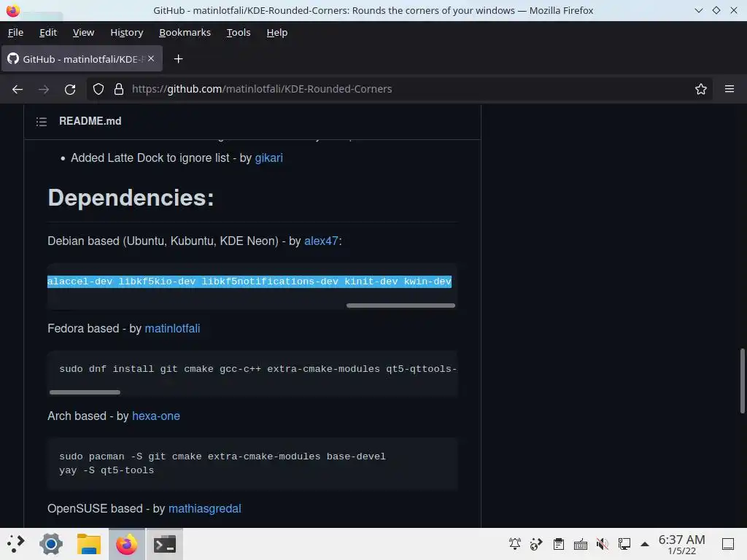Show desktop using the taskbar corner button
Screen dimensions: 747x560
click(x=728, y=544)
